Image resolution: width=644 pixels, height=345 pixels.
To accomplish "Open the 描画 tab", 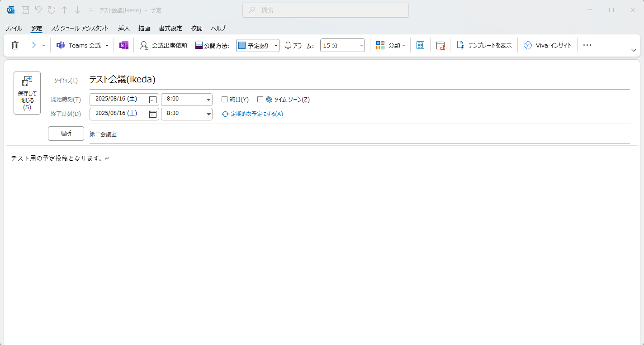I will click(144, 28).
